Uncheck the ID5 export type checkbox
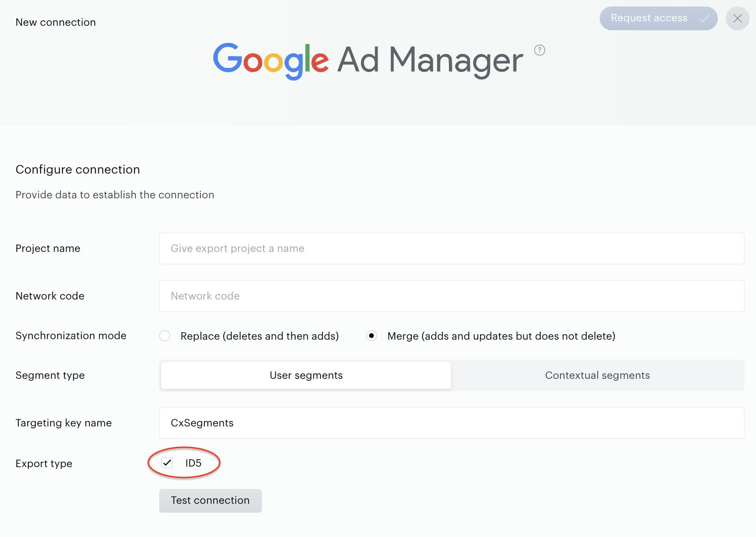 pos(167,463)
